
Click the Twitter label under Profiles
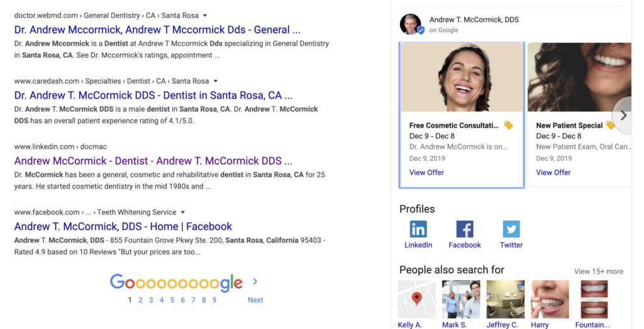click(511, 245)
